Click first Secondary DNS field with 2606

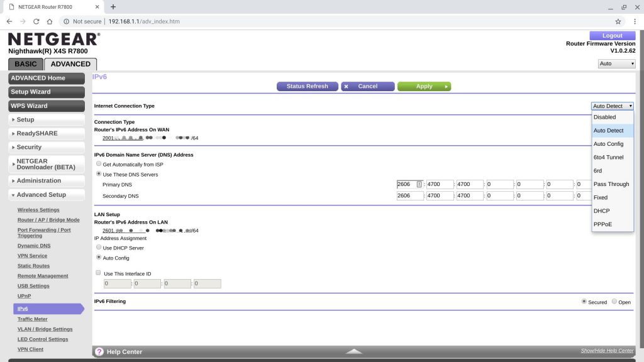click(409, 196)
